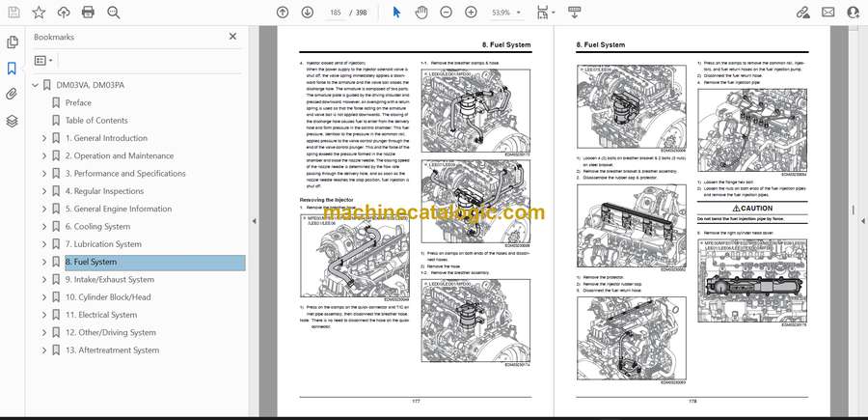The width and height of the screenshot is (868, 420).
Task: Expand the 4. Regular Inspections bookmark
Action: click(x=44, y=191)
